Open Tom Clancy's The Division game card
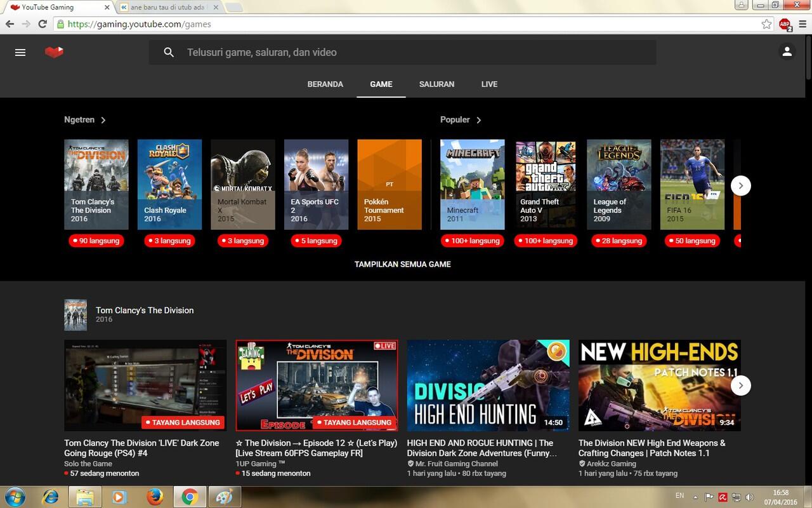The image size is (812, 508). pyautogui.click(x=96, y=185)
